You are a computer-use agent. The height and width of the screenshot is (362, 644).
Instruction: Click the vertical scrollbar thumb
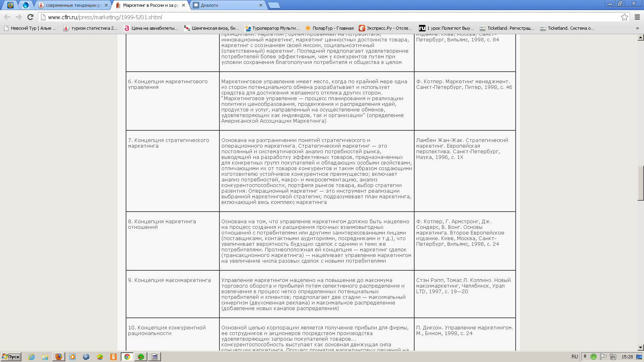point(640,183)
